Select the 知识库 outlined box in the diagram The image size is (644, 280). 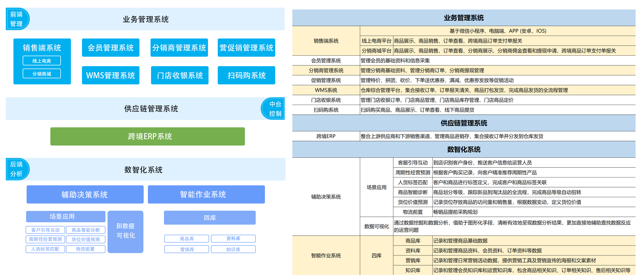(233, 249)
